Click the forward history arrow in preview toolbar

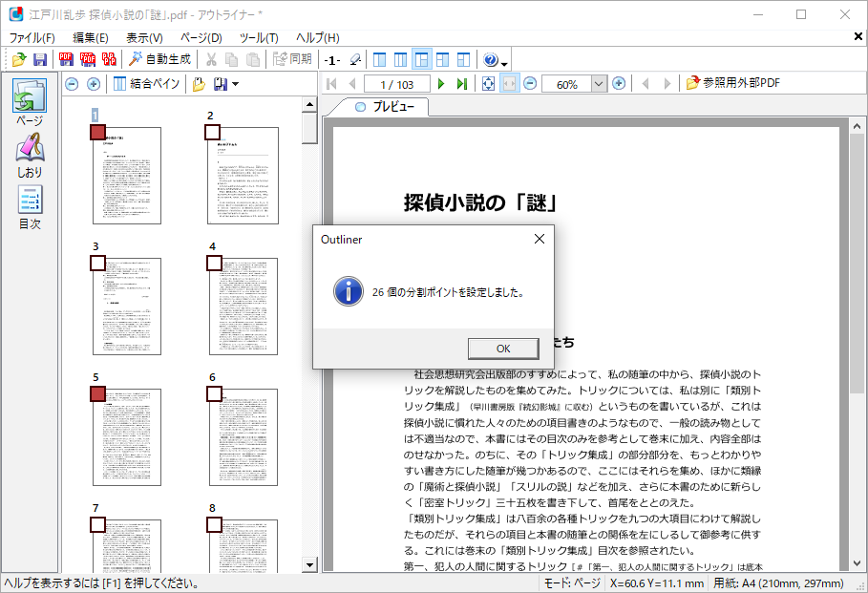[667, 84]
